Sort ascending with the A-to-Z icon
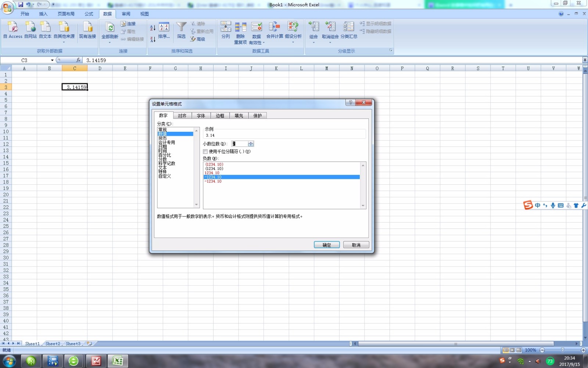Viewport: 588px width, 368px height. 153,28
